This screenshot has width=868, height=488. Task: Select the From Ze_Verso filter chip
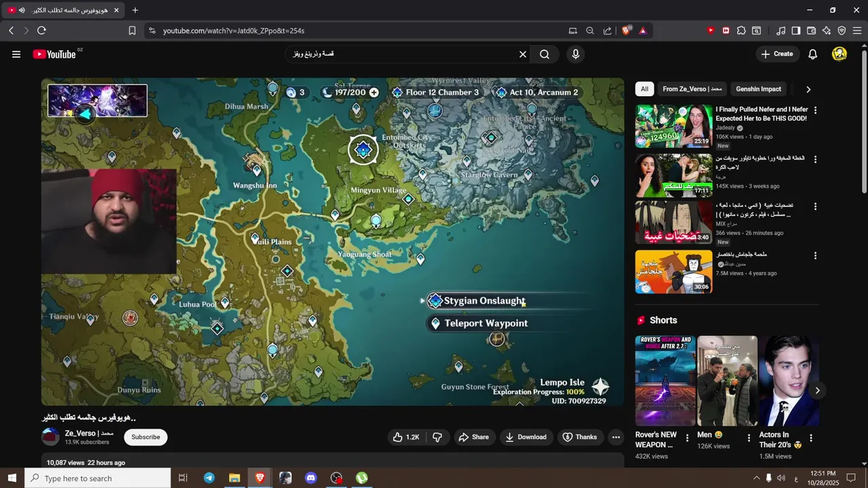click(692, 89)
